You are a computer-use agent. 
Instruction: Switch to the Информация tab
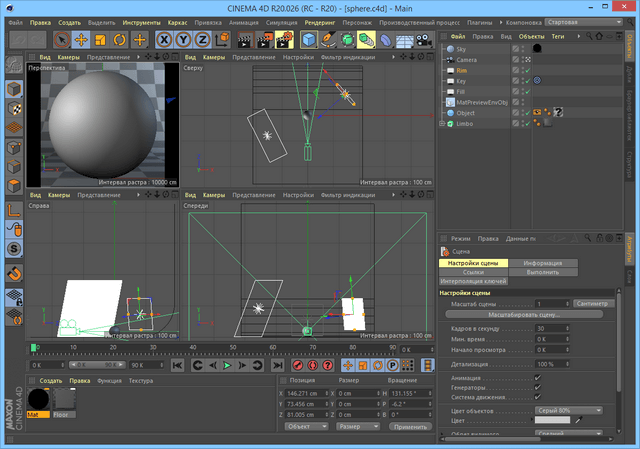point(543,263)
